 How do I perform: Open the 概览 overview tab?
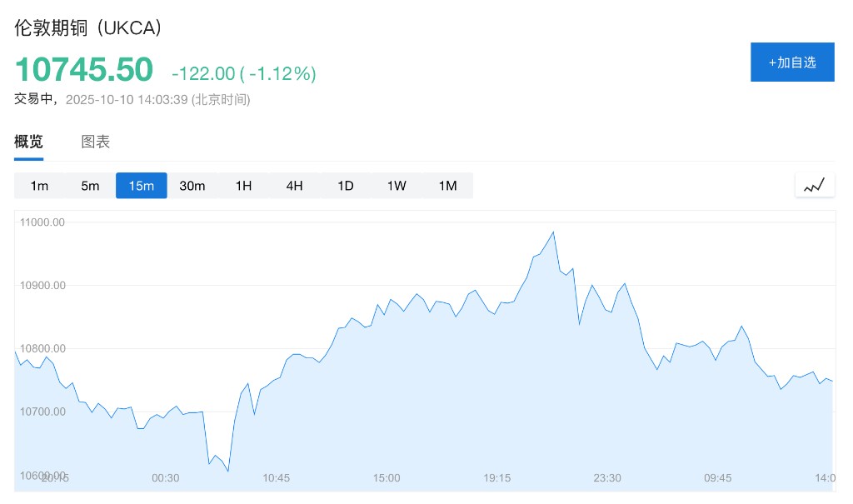point(28,142)
